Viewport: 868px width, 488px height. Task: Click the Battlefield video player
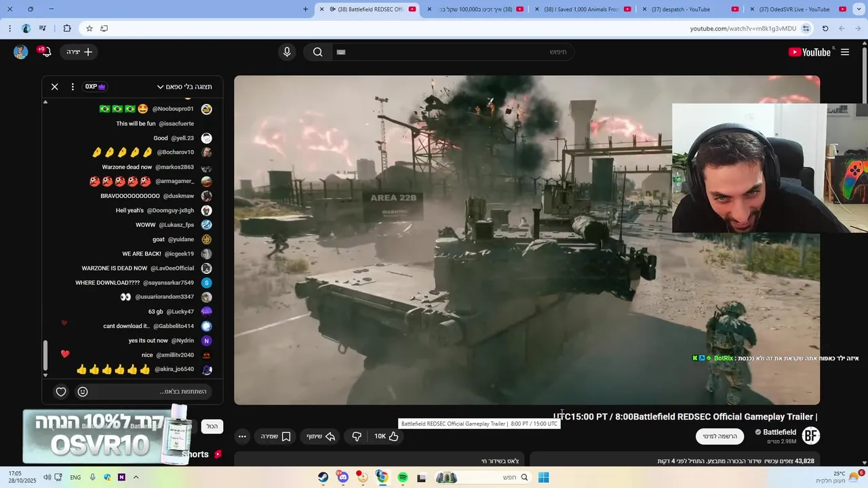527,240
